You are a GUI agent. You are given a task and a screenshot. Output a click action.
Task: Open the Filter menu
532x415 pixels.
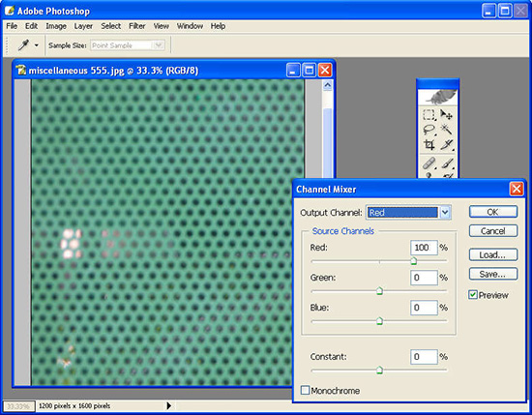[137, 26]
